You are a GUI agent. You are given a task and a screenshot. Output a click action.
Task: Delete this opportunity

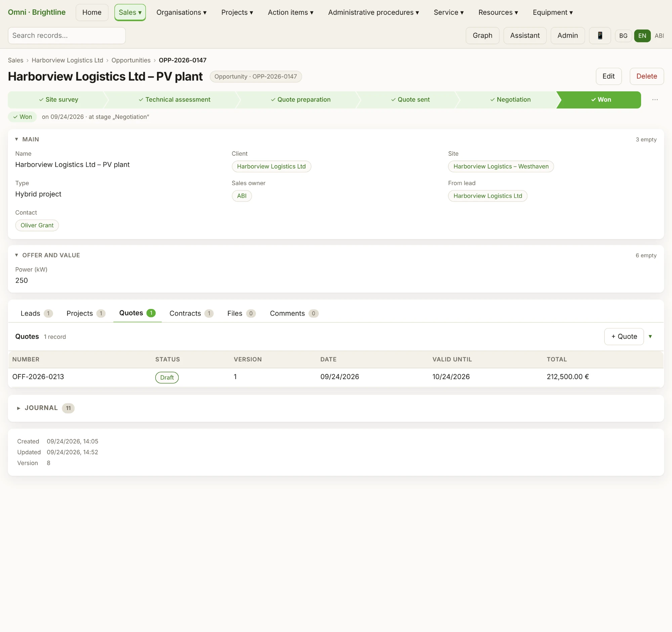[646, 76]
